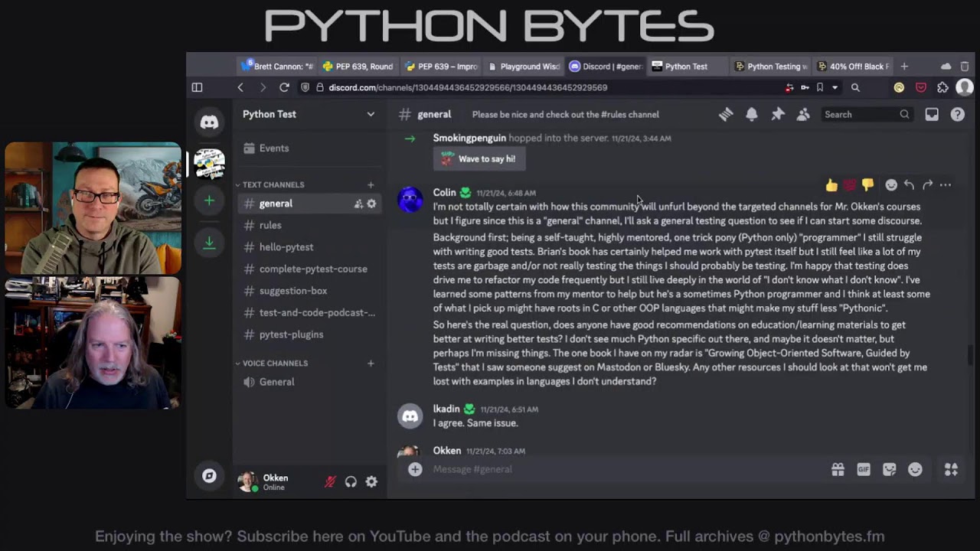Click Wave to say hi! button
The image size is (980, 551).
(479, 159)
